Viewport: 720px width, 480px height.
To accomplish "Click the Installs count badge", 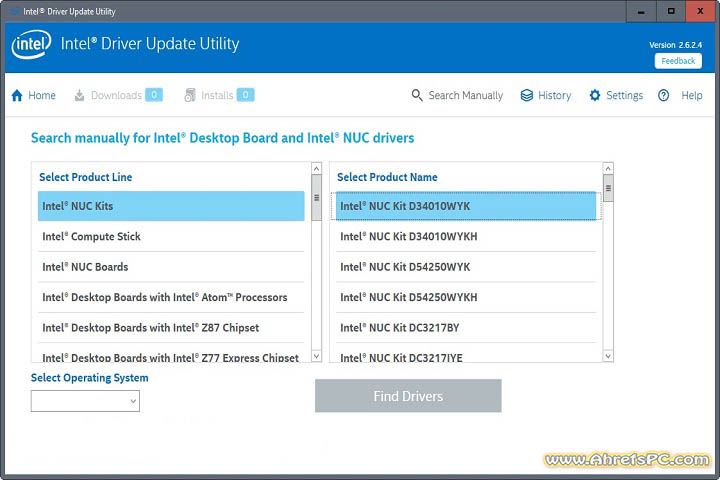I will pyautogui.click(x=246, y=95).
